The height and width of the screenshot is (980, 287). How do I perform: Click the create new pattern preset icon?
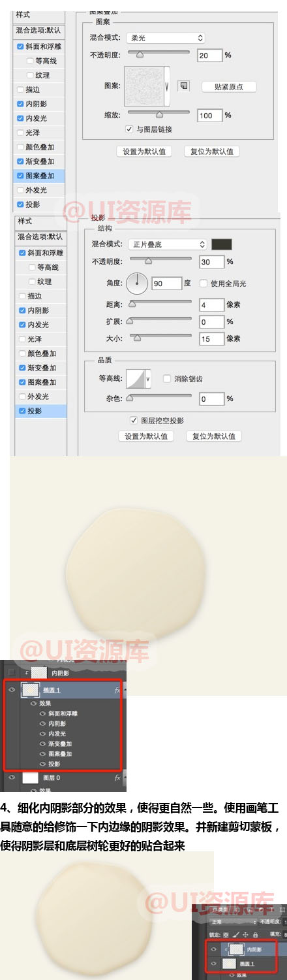[x=184, y=86]
